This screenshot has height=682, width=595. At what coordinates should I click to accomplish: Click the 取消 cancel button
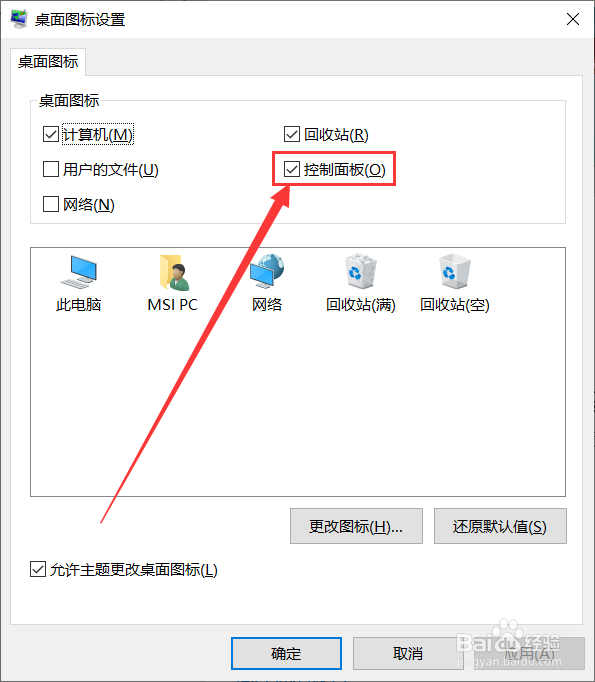click(408, 653)
